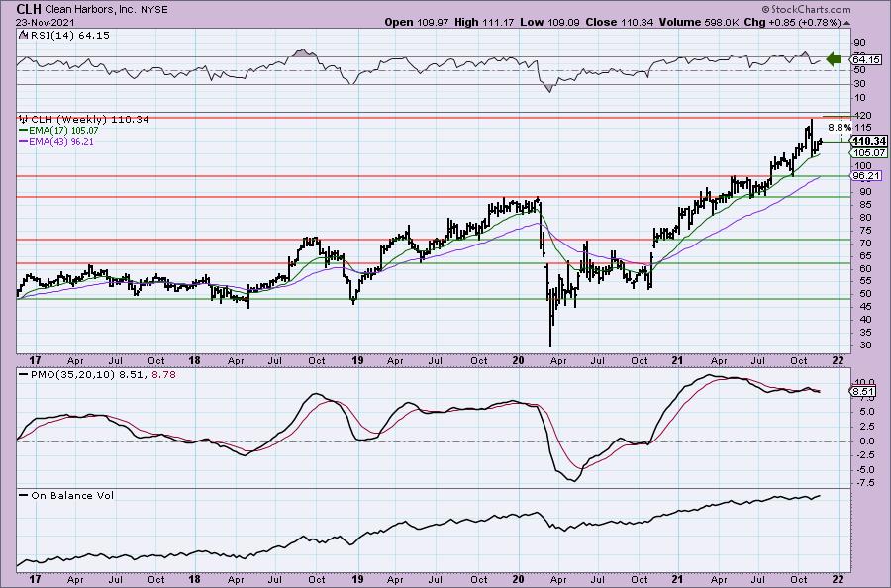Click the 96.21 EMA value tag on axis

[x=866, y=176]
